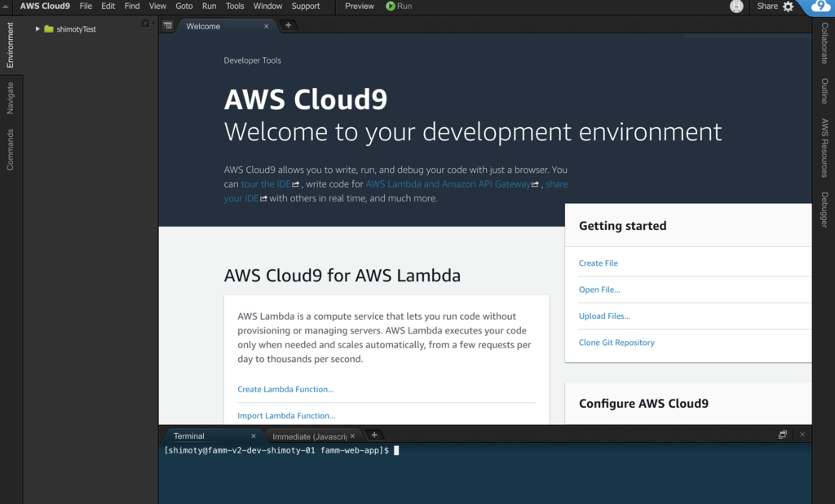The image size is (835, 504).
Task: Click the green Run icon
Action: [391, 7]
